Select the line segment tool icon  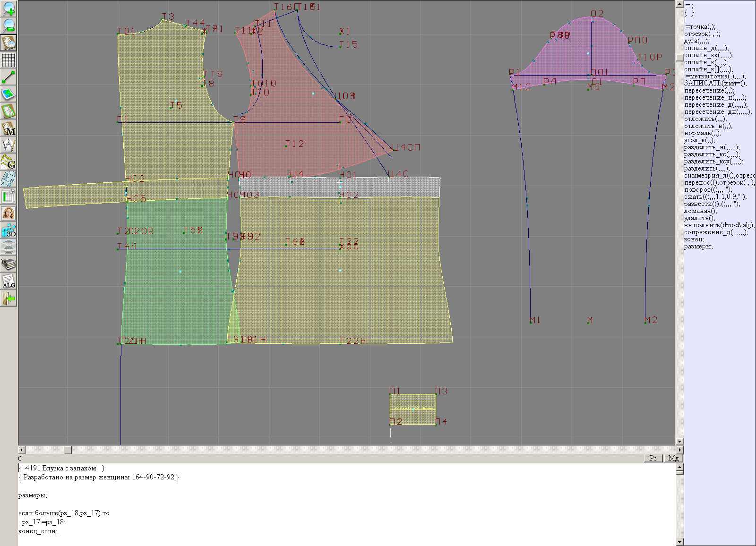click(x=9, y=77)
